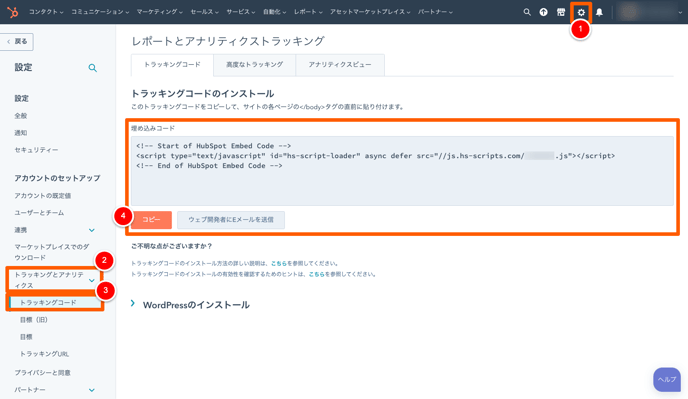Click inside the embed code text box

click(x=402, y=171)
